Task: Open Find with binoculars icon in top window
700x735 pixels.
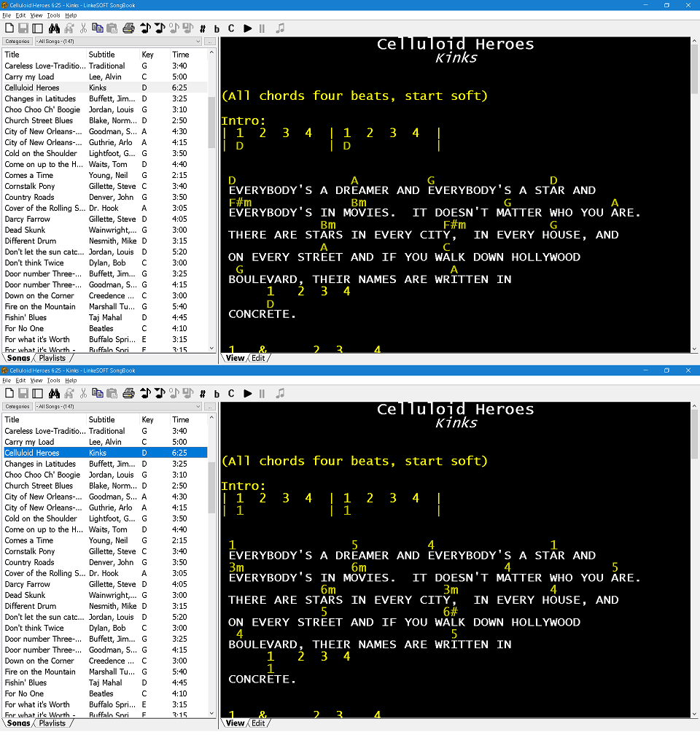Action: (x=55, y=28)
